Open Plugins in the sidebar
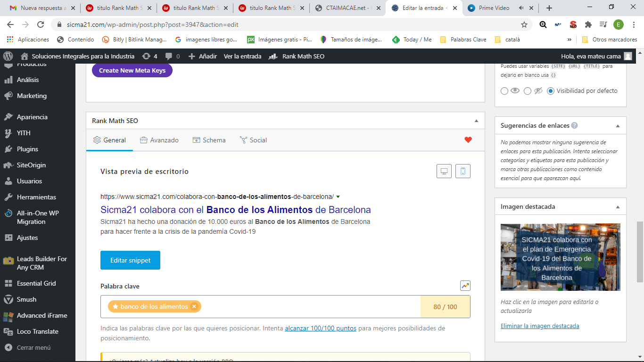 pos(27,149)
